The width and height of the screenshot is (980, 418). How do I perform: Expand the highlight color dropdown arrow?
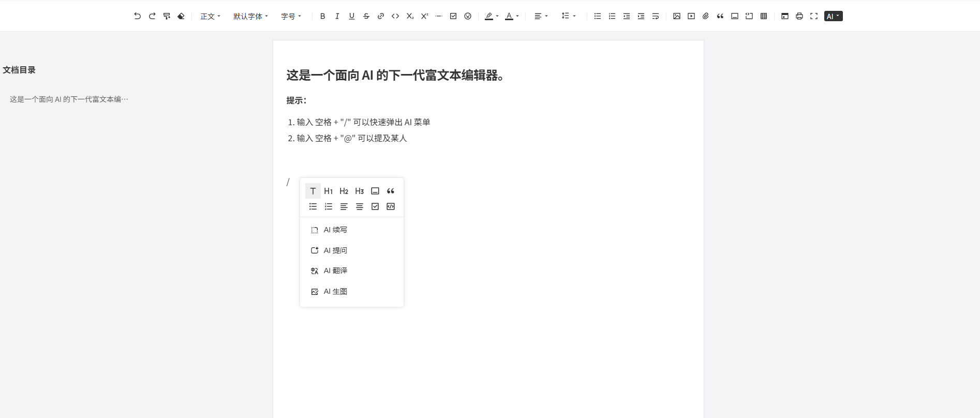pyautogui.click(x=497, y=16)
